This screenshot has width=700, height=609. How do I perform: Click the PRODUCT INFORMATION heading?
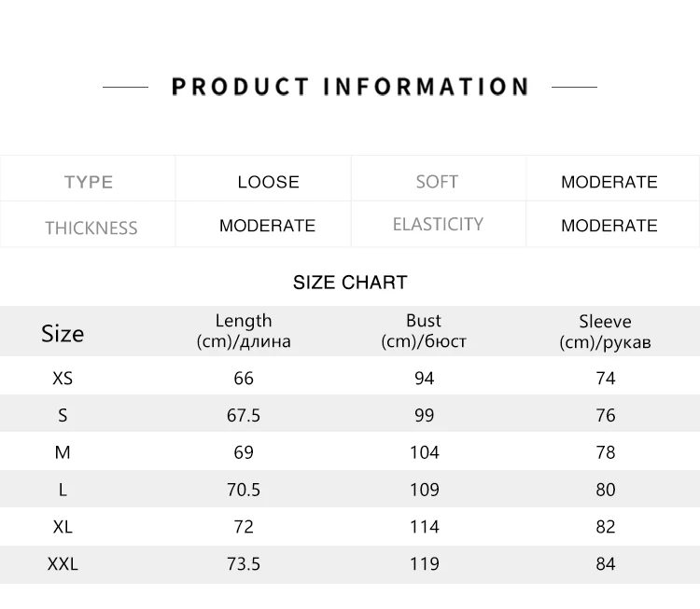point(350,87)
